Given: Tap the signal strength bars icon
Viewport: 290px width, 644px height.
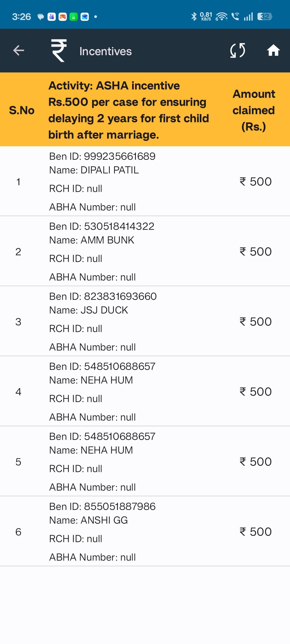Looking at the screenshot, I should [x=248, y=17].
